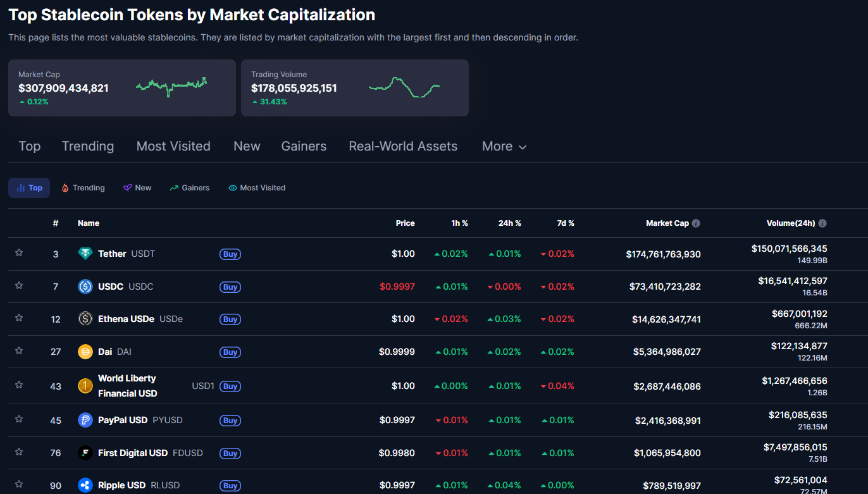Select the Gainers filter with chart icon

coord(189,188)
